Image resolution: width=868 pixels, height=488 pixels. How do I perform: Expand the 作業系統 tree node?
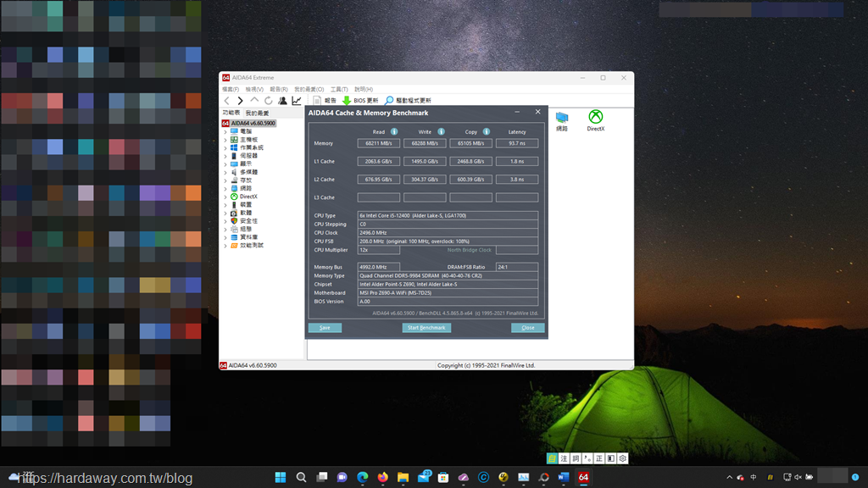(225, 147)
